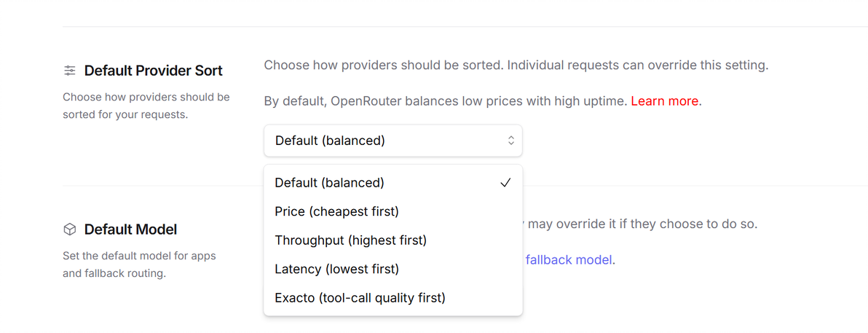Select Throughput (highest first) option

(393, 240)
